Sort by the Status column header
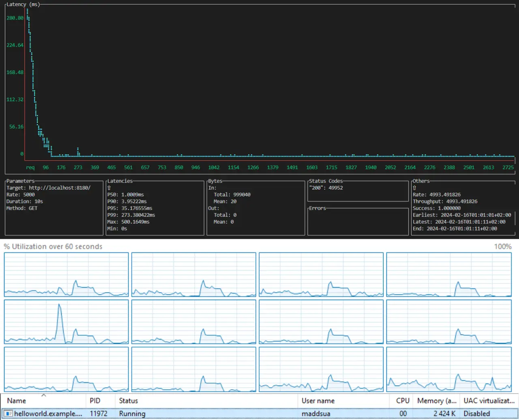This screenshot has width=519, height=420. click(129, 401)
